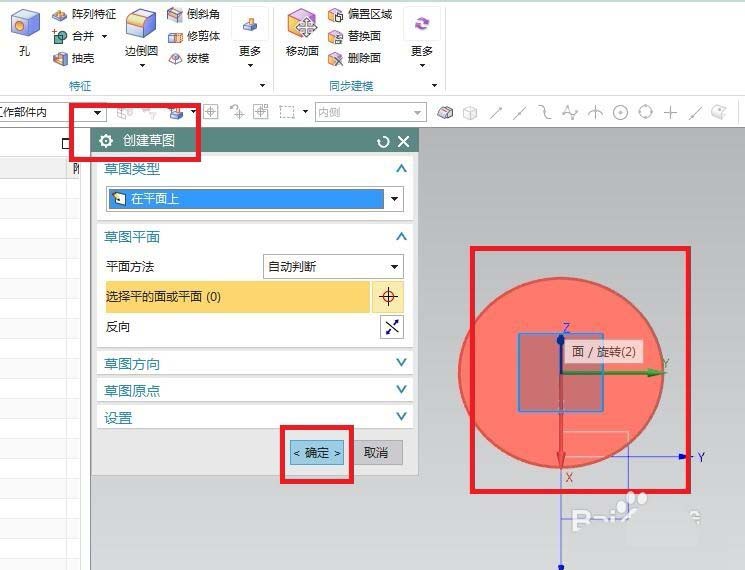Open the dropdown arrow beside 合并
Image resolution: width=745 pixels, height=570 pixels.
tap(105, 36)
